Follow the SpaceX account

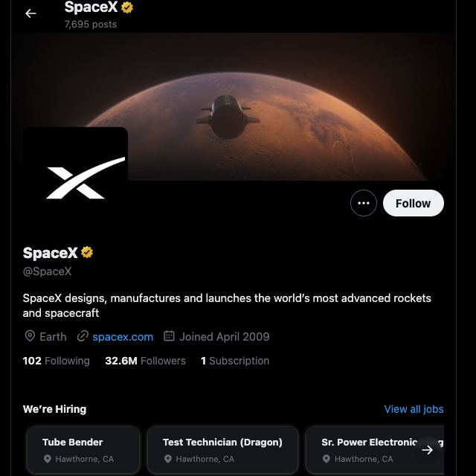point(413,203)
